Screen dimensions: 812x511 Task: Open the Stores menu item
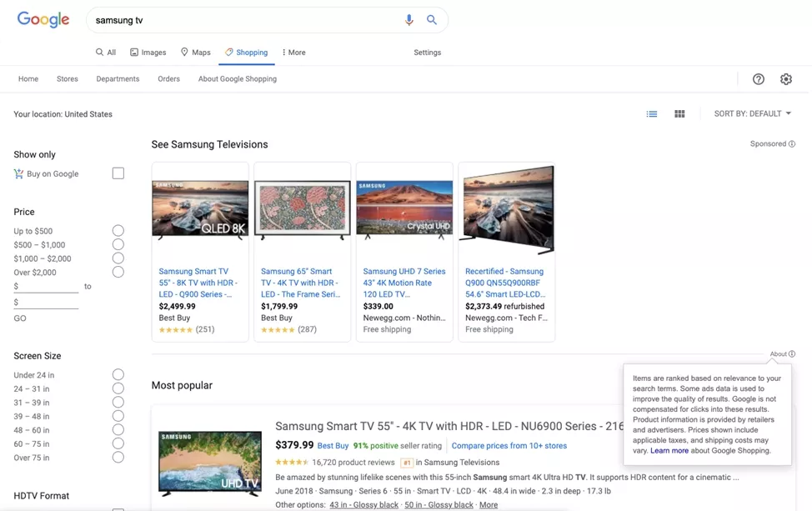coord(68,78)
